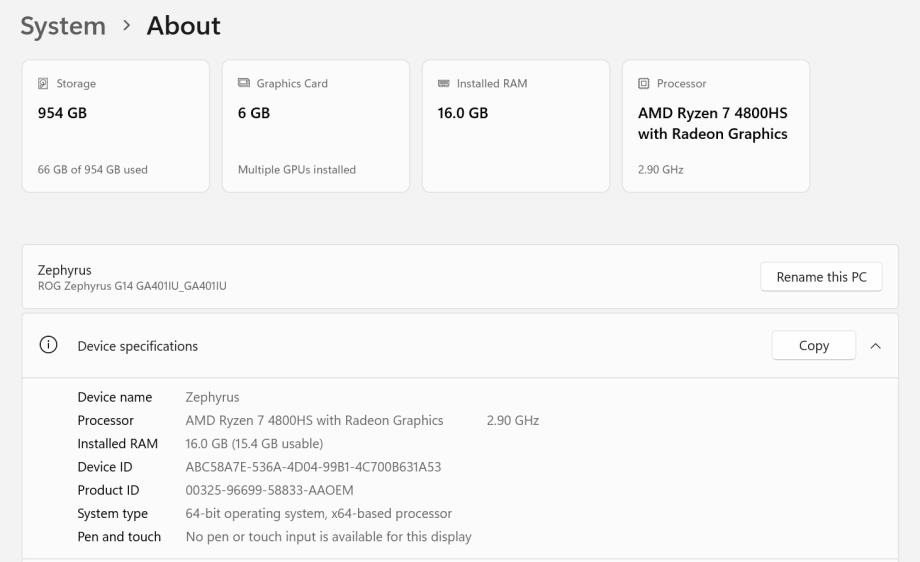
Task: Click the 16.0 GB usable RAM value
Action: (x=254, y=444)
